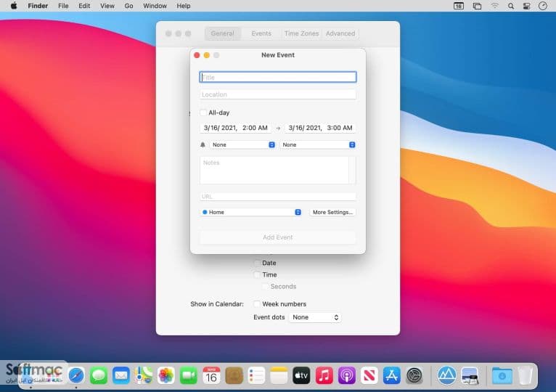Open the Event dots None popup

click(315, 317)
